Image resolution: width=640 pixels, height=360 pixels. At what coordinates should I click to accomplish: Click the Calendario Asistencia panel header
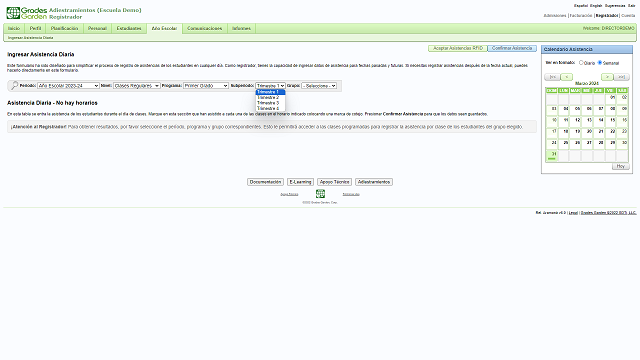coord(587,49)
